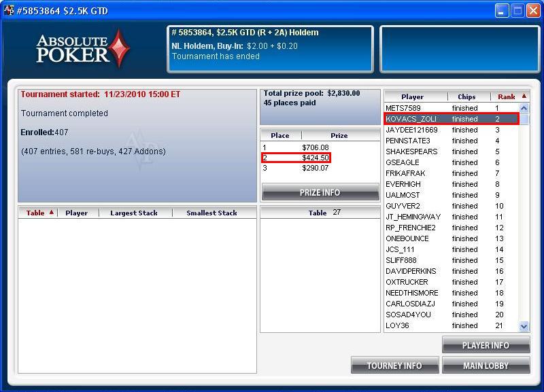Select player KOVACS_ZOLI row
Screen dimensions: 544x392
coord(452,119)
